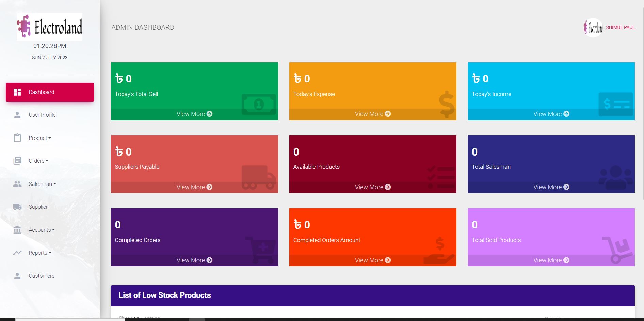Open the Accounts dropdown in sidebar
The height and width of the screenshot is (321, 644).
pos(42,230)
